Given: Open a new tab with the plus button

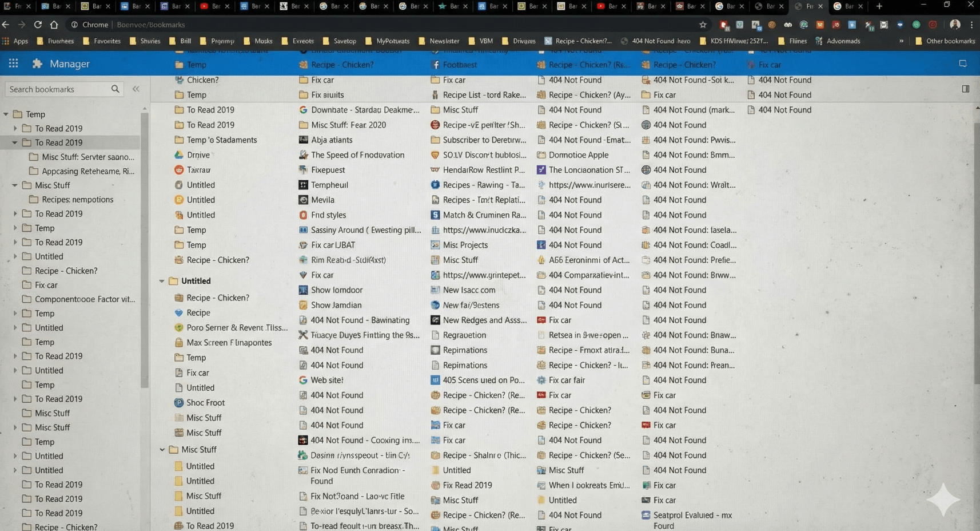Looking at the screenshot, I should [x=879, y=6].
